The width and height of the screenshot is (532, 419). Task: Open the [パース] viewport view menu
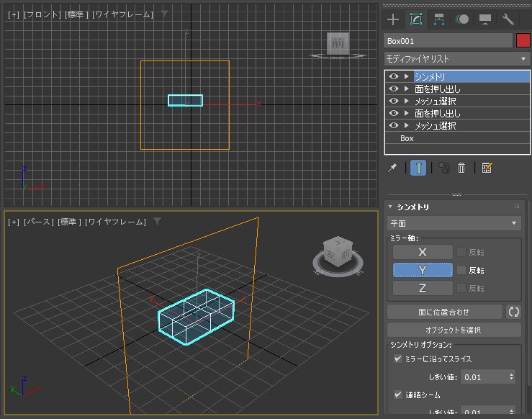coord(39,222)
